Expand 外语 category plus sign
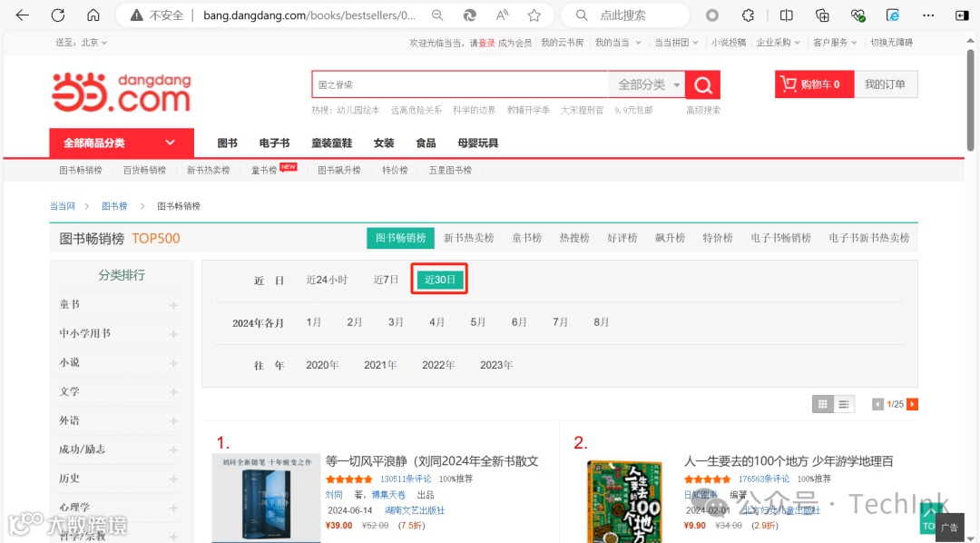Screen dimensions: 980x543 pyautogui.click(x=173, y=421)
